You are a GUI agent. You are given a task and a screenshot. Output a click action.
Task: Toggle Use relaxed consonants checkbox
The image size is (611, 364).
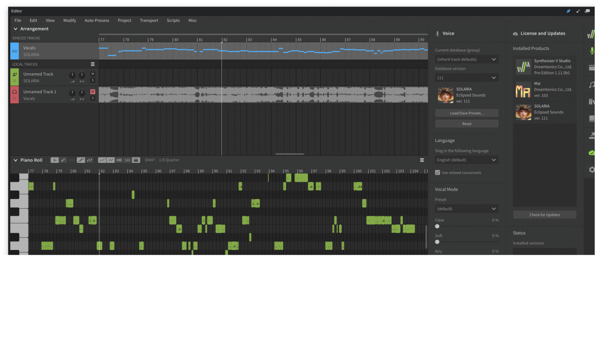coord(437,173)
